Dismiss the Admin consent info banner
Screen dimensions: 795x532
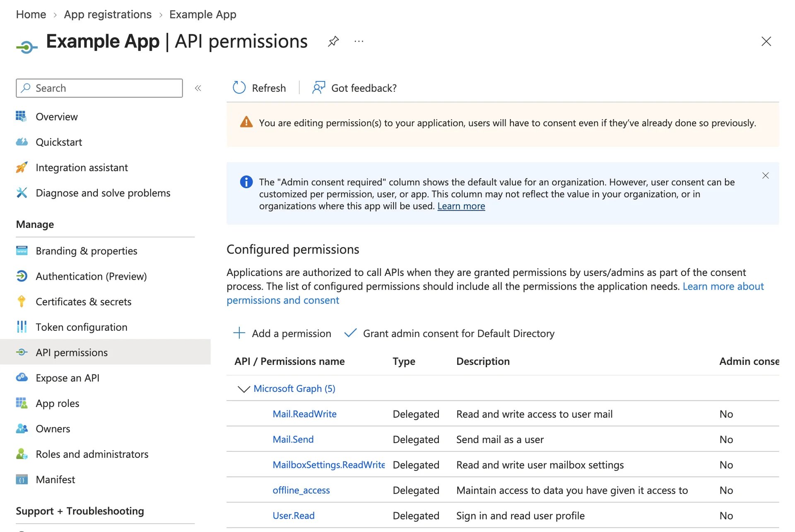765,175
